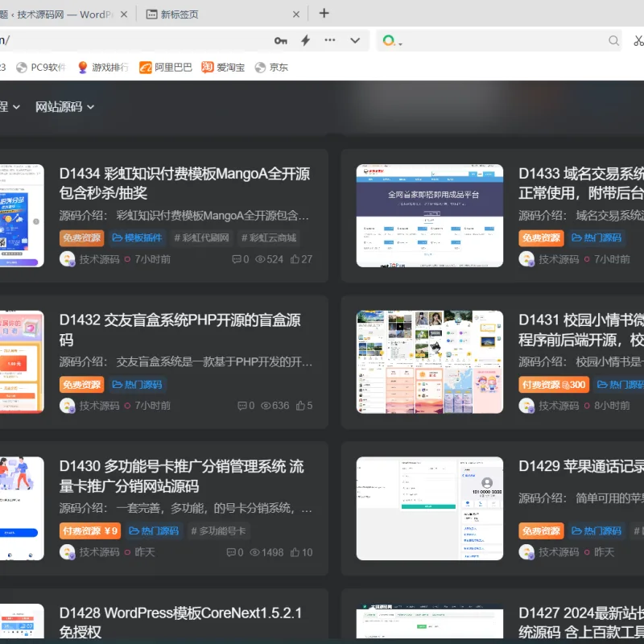This screenshot has width=644, height=644.
Task: Expand the address bar dropdown chevron
Action: coord(355,41)
